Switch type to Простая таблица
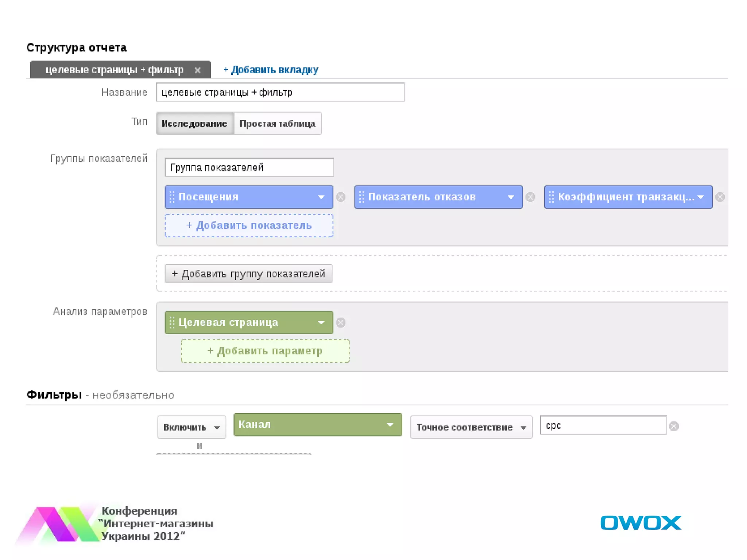 (x=277, y=124)
